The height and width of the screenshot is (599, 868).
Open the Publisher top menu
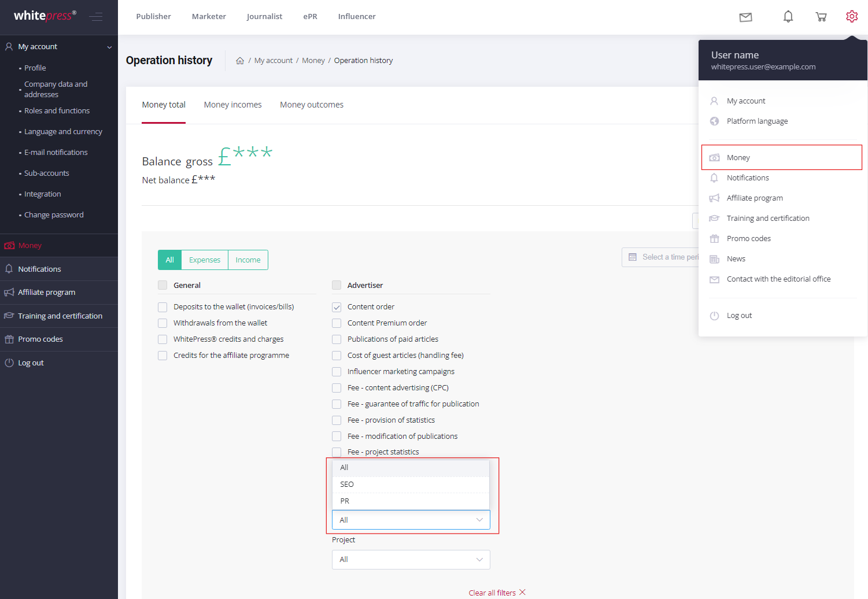pos(154,17)
